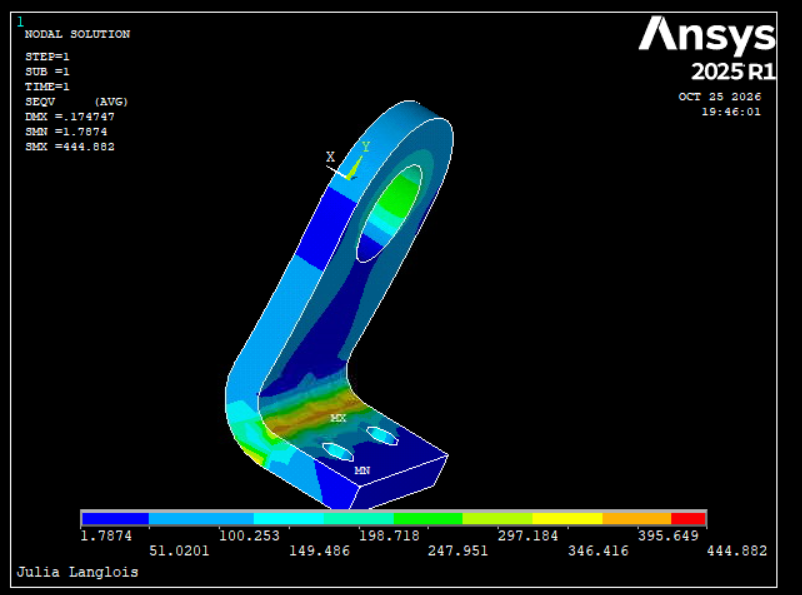Image resolution: width=802 pixels, height=595 pixels.
Task: Click the green legend color band
Action: pos(428,518)
